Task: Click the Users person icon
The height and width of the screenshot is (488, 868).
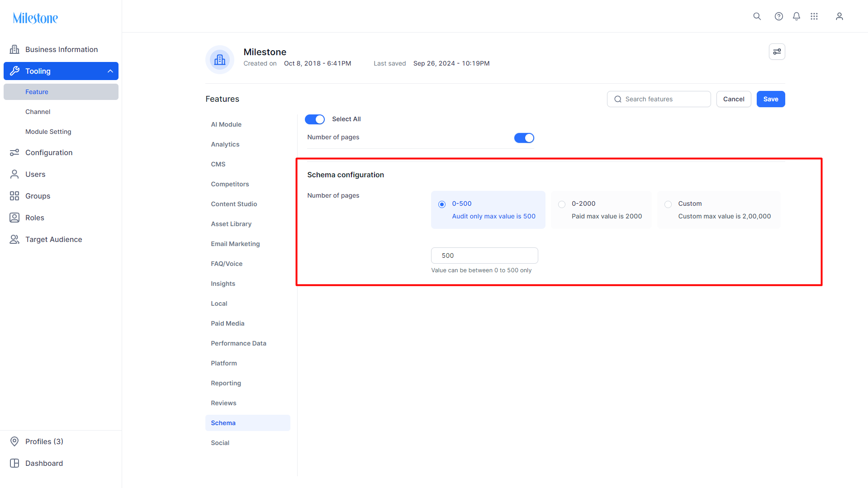Action: click(14, 174)
